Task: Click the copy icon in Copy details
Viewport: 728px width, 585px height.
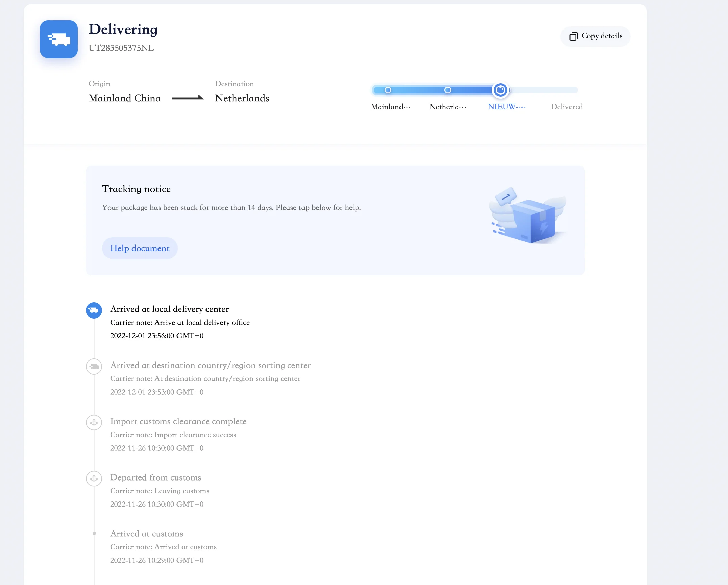Action: [574, 36]
